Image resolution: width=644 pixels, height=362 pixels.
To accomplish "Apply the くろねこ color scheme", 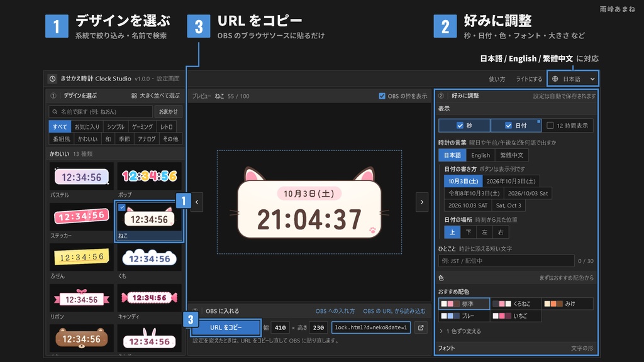I will [x=516, y=304].
